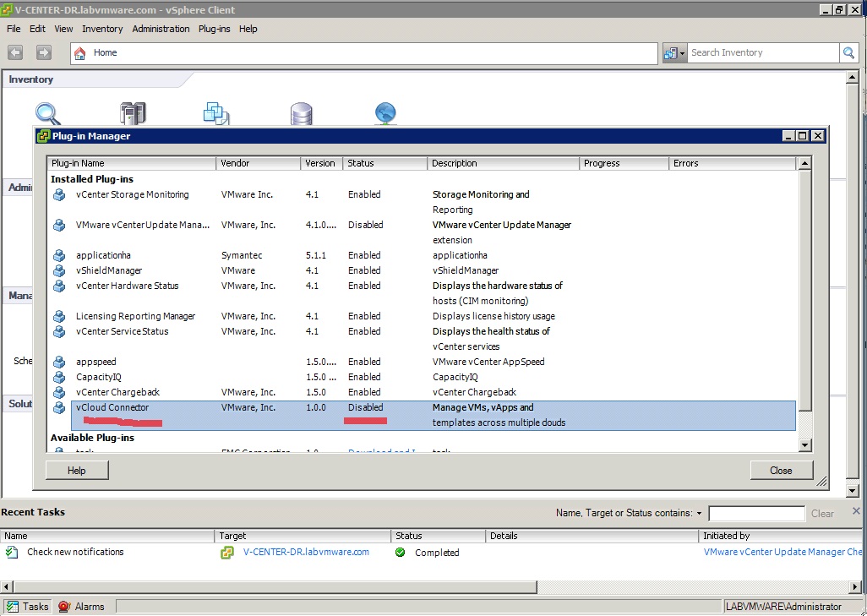Select Licensing Reporting Manager plug-in icon
Viewport: 867px width, 616px height.
click(59, 316)
